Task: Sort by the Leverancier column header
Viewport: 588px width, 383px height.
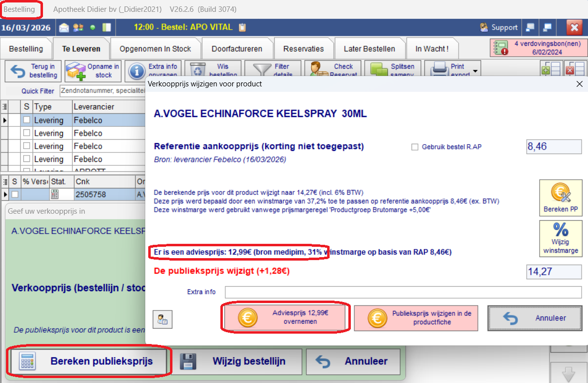Action: point(108,107)
